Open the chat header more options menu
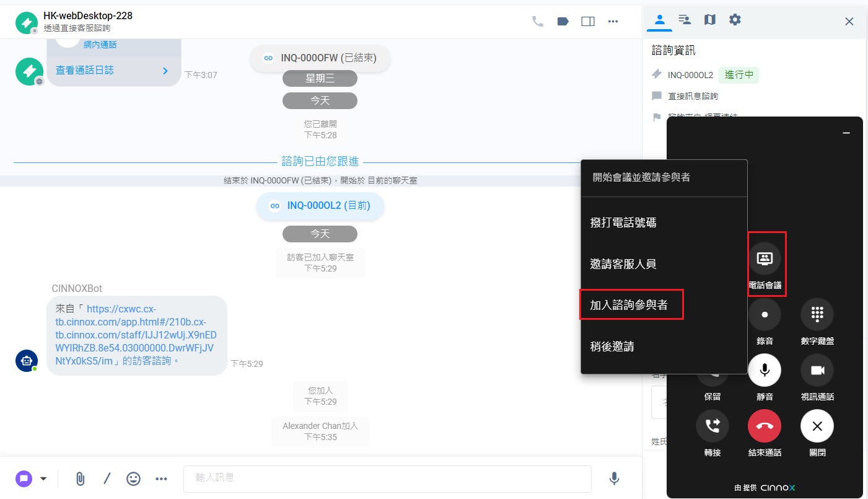The height and width of the screenshot is (499, 868). coord(613,21)
